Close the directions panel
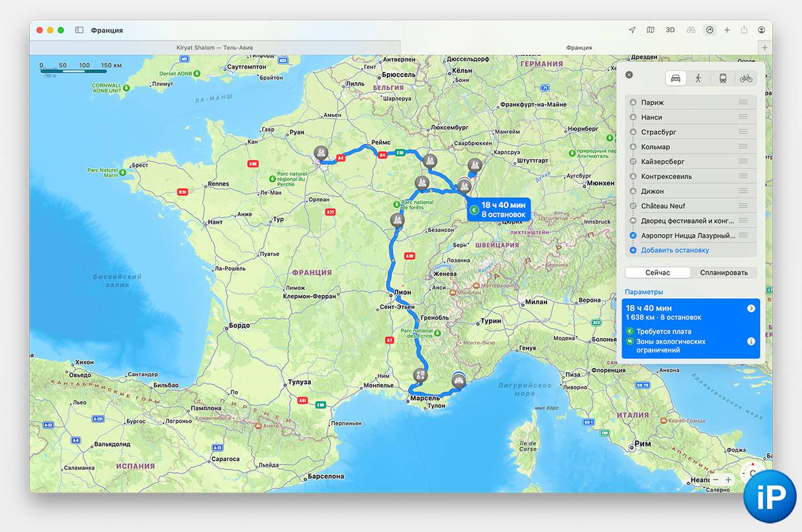The height and width of the screenshot is (532, 802). (x=629, y=75)
